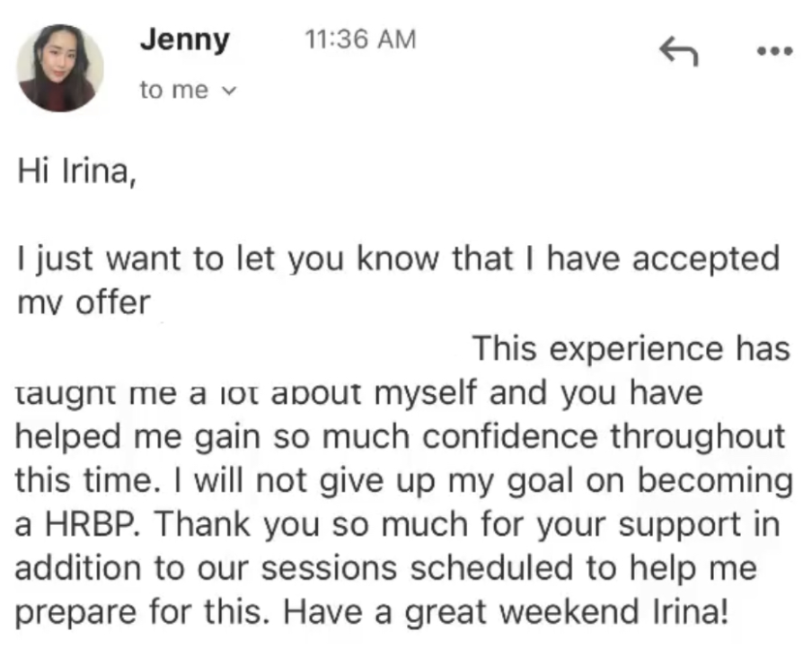Click the "Hi Irina," greeting line

tap(75, 172)
